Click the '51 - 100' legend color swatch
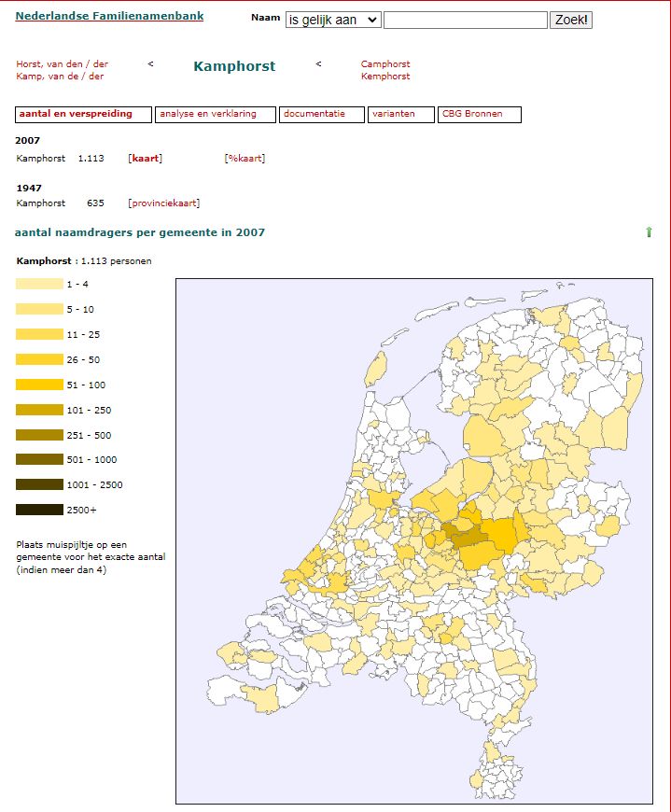The height and width of the screenshot is (812, 671). tap(39, 385)
